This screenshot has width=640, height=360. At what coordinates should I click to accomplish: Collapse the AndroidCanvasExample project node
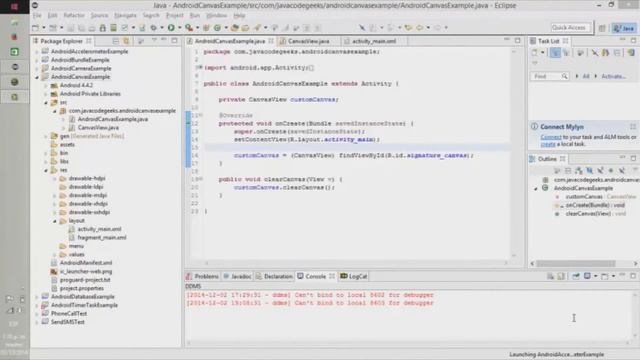pyautogui.click(x=37, y=77)
